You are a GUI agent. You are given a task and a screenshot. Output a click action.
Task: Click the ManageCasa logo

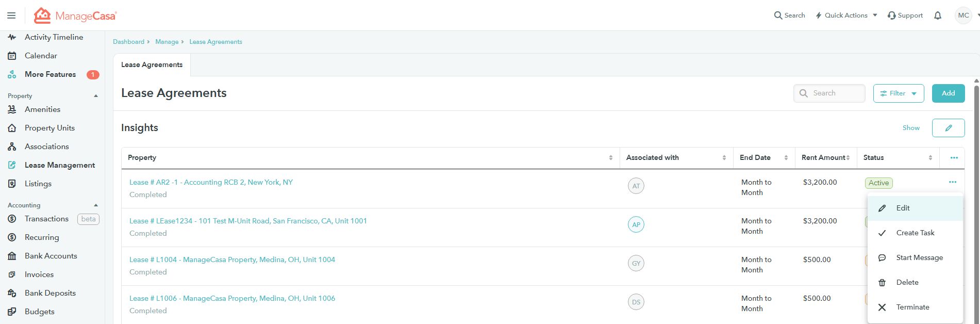(76, 15)
